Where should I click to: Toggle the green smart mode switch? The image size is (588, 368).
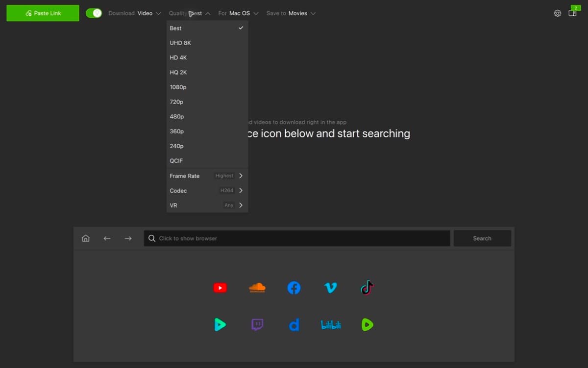click(94, 13)
